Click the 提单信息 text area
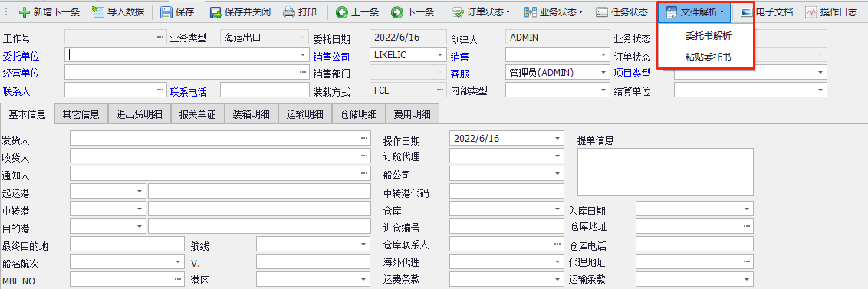This screenshot has width=868, height=289. tap(666, 172)
